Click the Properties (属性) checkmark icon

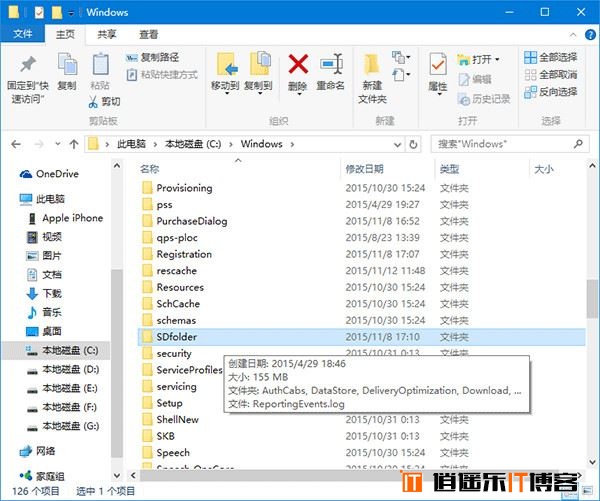coord(438,64)
